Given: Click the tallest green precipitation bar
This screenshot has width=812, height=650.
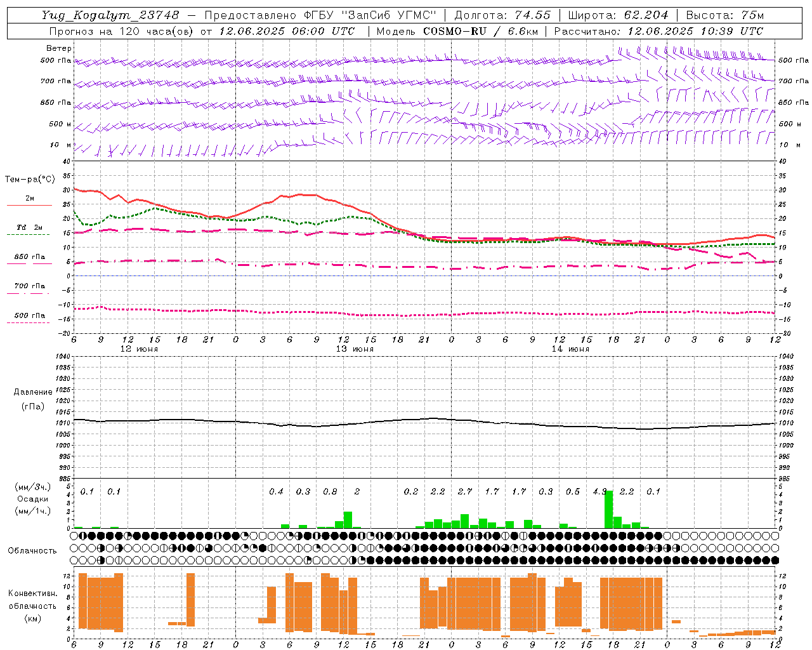Looking at the screenshot, I should [x=609, y=509].
